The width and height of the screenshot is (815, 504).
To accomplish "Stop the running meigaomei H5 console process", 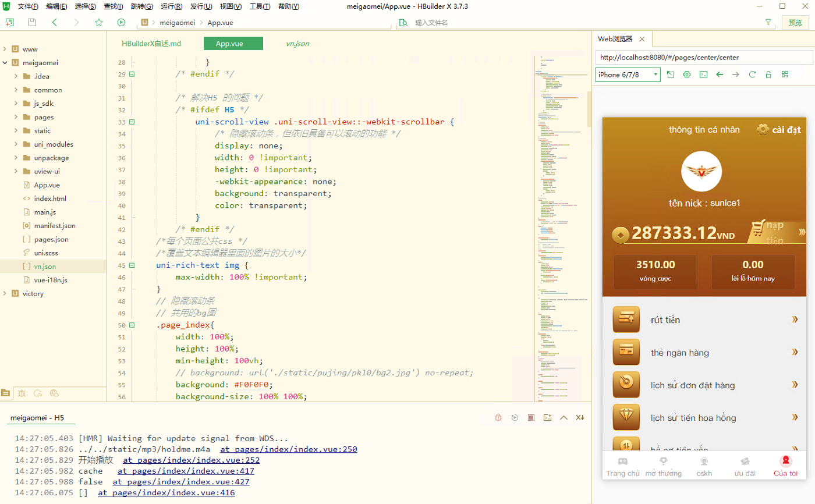I will click(531, 418).
